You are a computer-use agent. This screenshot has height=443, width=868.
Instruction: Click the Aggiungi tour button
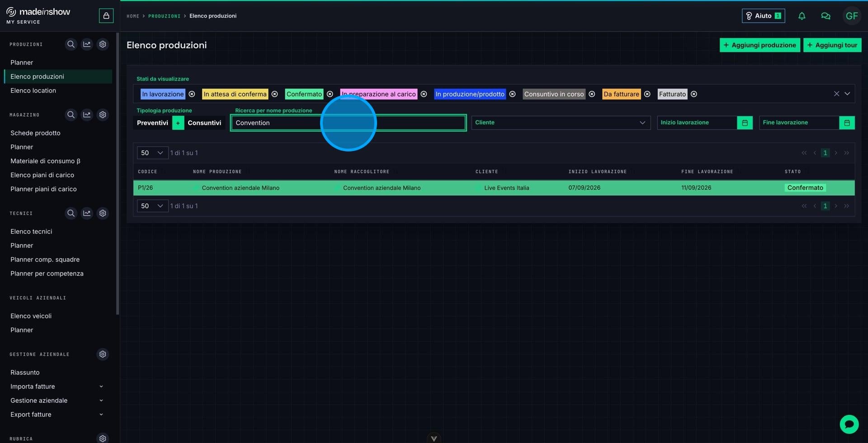(832, 45)
